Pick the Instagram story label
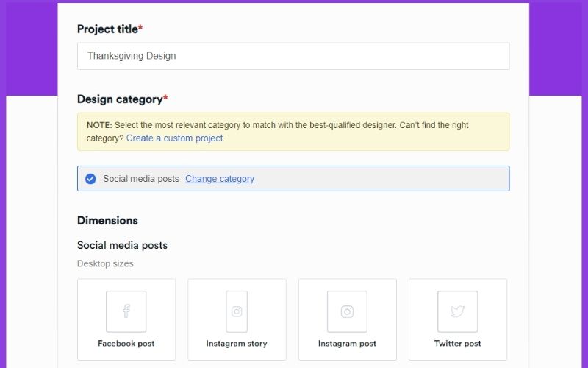 tap(237, 344)
